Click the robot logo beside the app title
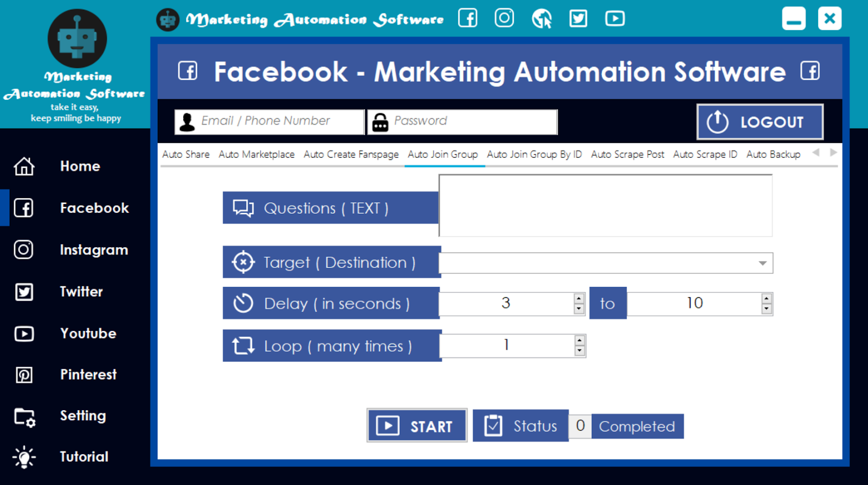The height and width of the screenshot is (485, 868). (x=168, y=20)
